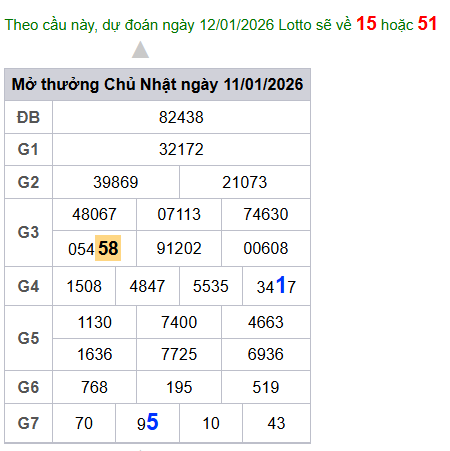Viewport: 450px width, 451px height.
Task: Select the G1 number 32172
Action: click(181, 149)
